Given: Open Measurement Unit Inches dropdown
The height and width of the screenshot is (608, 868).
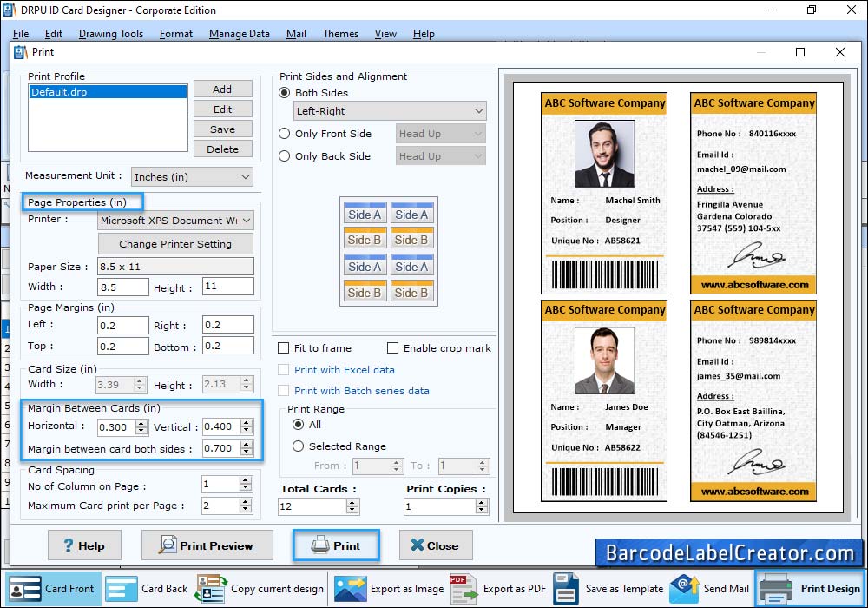Looking at the screenshot, I should (x=192, y=177).
